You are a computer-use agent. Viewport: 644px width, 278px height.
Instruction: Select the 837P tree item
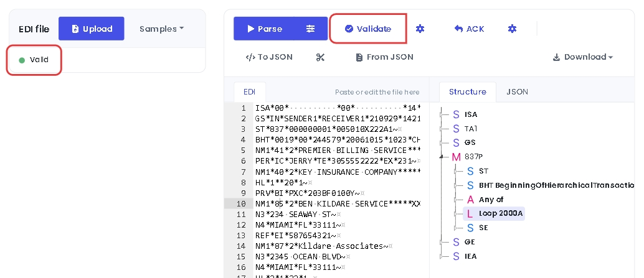(x=473, y=157)
